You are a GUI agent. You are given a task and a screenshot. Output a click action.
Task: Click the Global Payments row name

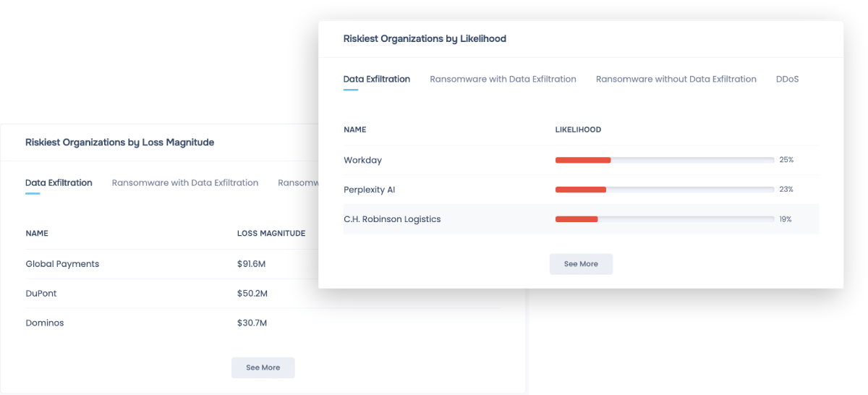point(62,264)
